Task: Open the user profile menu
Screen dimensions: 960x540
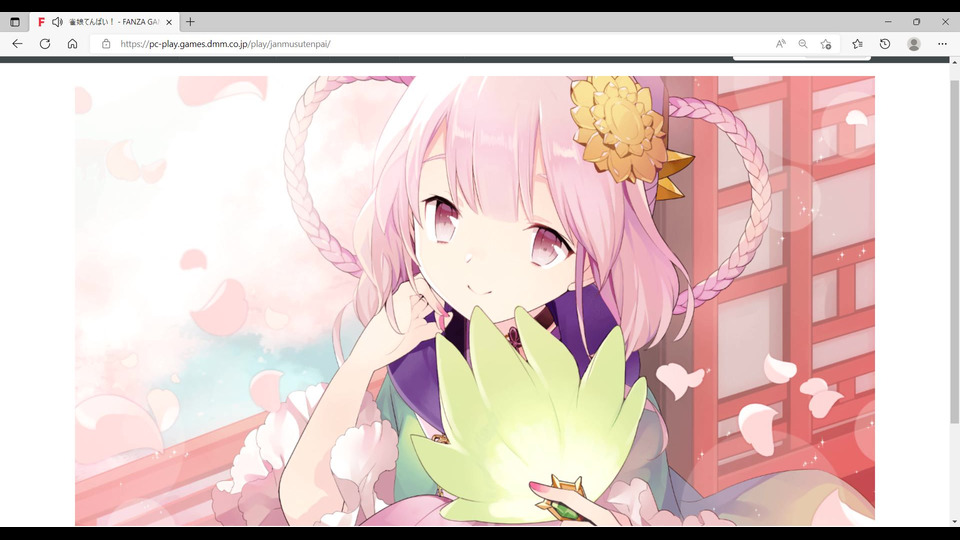Action: click(x=913, y=44)
